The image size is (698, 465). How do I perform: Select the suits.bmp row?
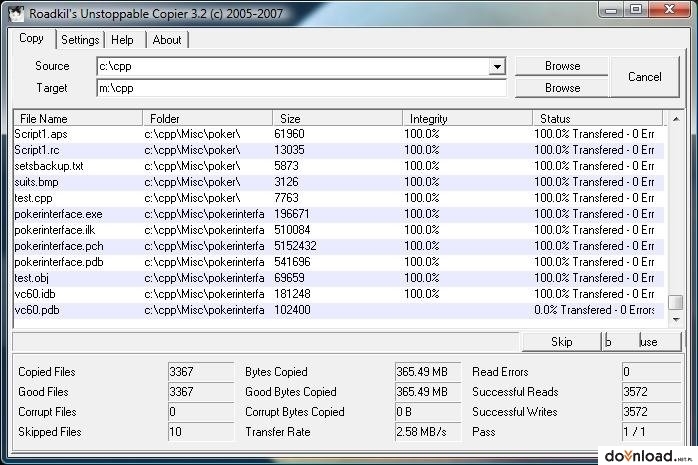tap(338, 182)
